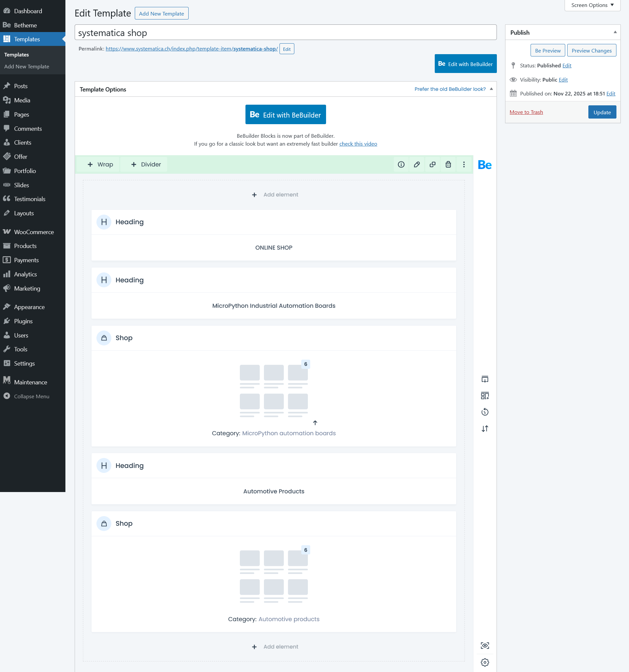Viewport: 629px width, 672px height.
Task: Open the WooCommerce menu
Action: pos(33,232)
